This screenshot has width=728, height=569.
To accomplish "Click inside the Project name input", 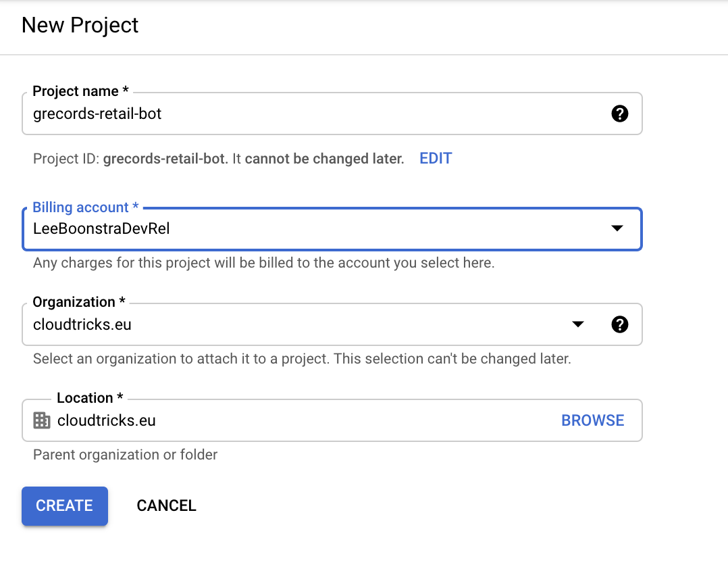I will pyautogui.click(x=270, y=114).
